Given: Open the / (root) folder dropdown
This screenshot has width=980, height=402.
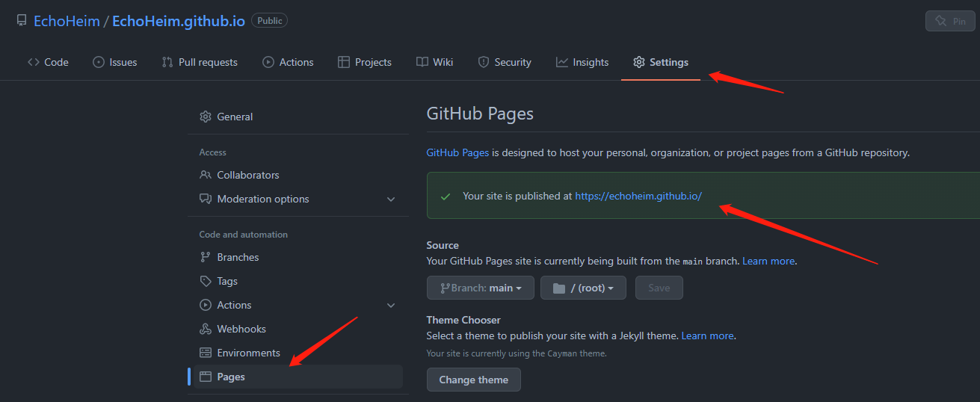Looking at the screenshot, I should click(583, 288).
